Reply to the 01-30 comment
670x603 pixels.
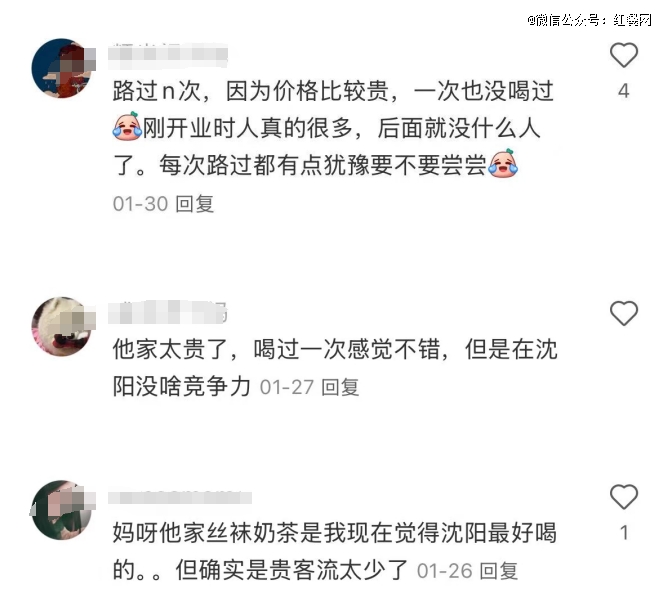[194, 204]
